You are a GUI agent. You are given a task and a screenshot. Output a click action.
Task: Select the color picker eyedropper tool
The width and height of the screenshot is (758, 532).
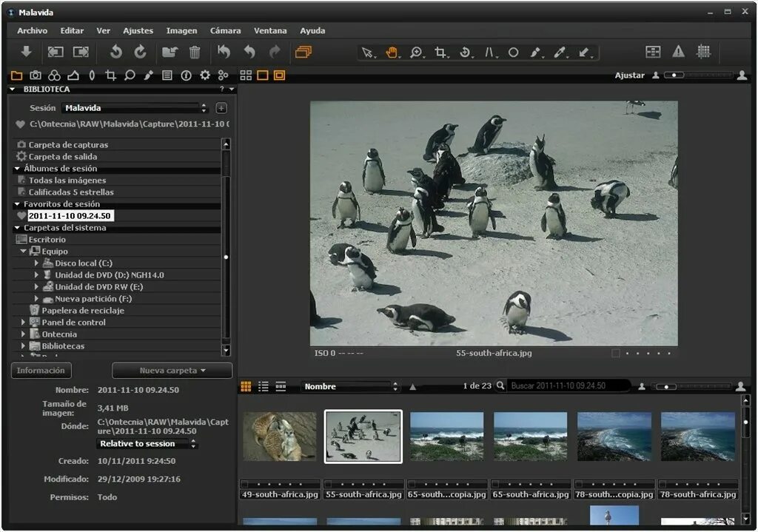point(560,53)
